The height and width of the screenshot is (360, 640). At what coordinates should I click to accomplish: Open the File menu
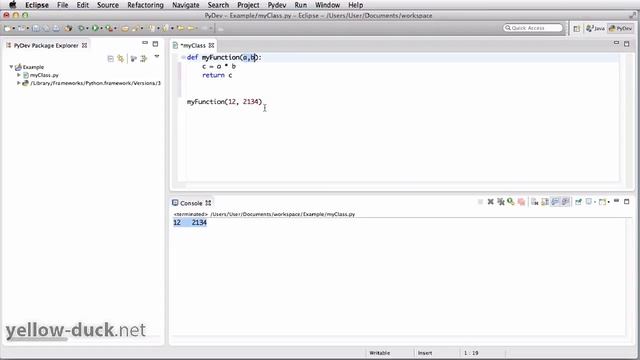(x=62, y=5)
